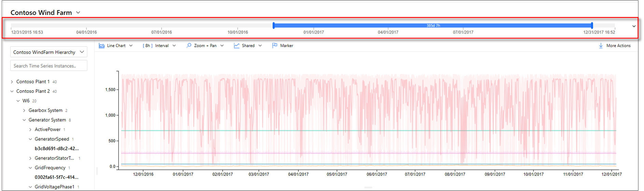Click the Gearbox System label

(45, 110)
